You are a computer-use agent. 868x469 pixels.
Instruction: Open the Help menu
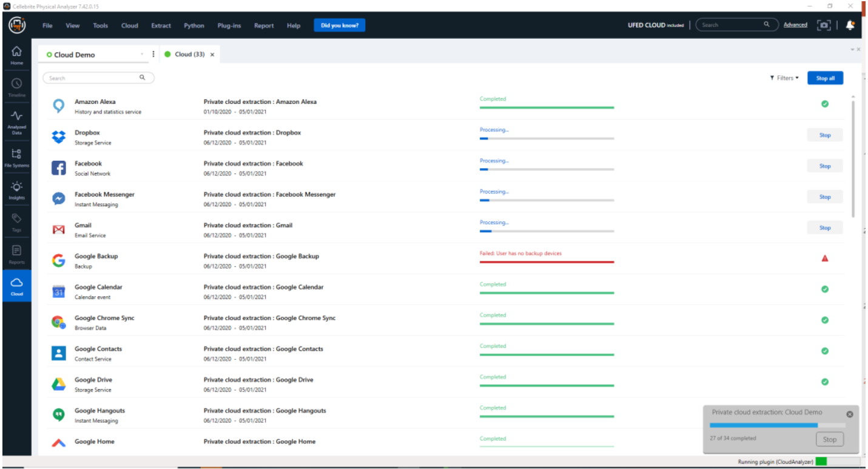(x=294, y=25)
